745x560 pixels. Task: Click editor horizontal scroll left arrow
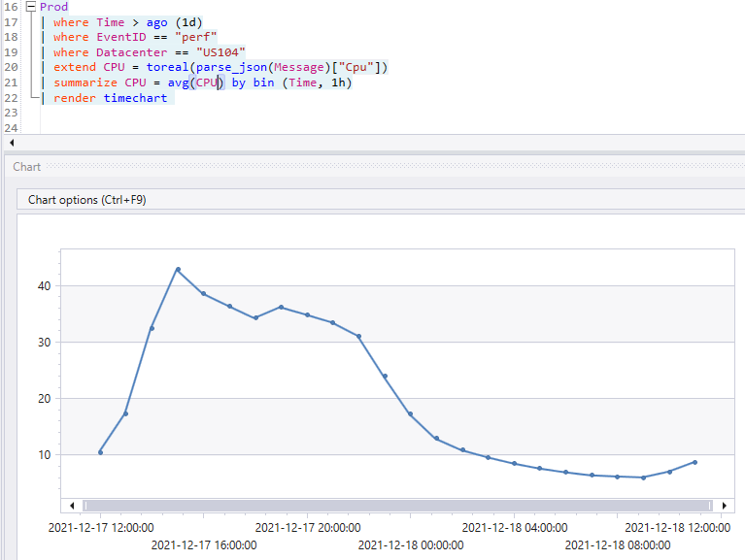tap(12, 143)
